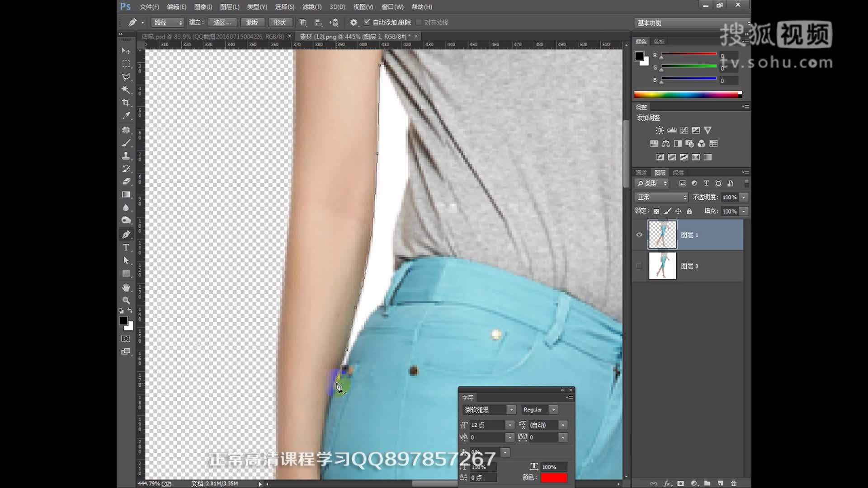Open the 微软雅黑 font family dropdown
Image resolution: width=868 pixels, height=488 pixels.
click(511, 409)
